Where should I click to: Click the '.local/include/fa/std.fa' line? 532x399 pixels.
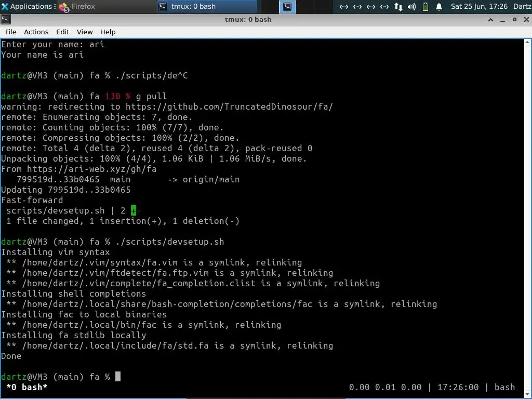click(x=170, y=345)
